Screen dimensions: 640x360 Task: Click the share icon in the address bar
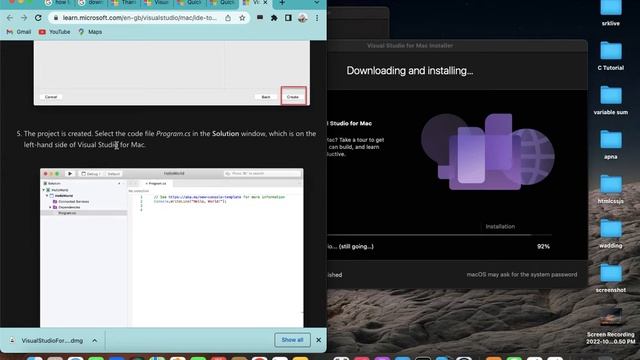tap(228, 18)
